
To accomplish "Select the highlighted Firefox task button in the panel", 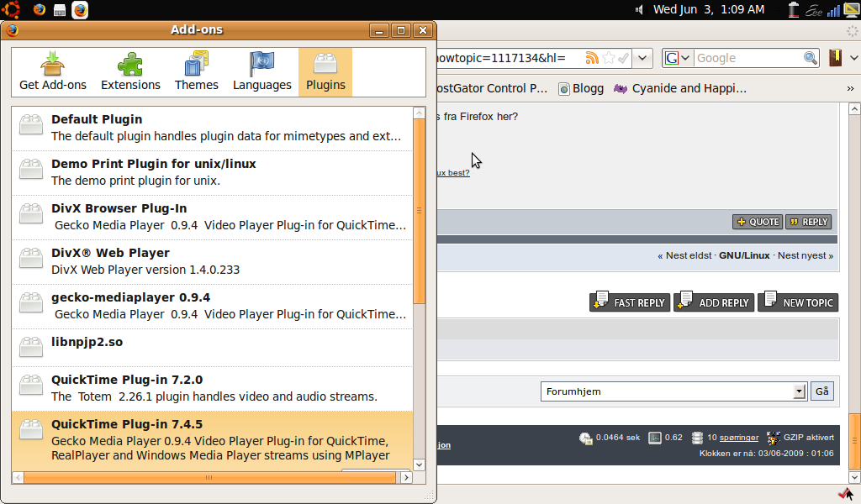I will pyautogui.click(x=80, y=10).
